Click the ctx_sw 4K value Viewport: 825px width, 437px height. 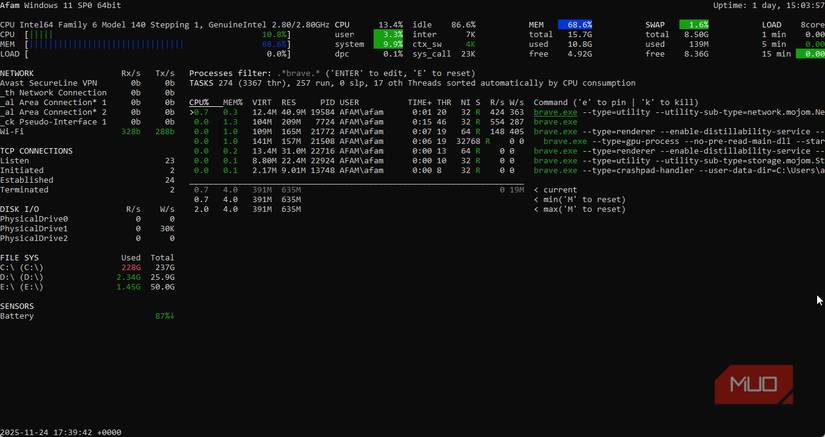click(x=470, y=44)
